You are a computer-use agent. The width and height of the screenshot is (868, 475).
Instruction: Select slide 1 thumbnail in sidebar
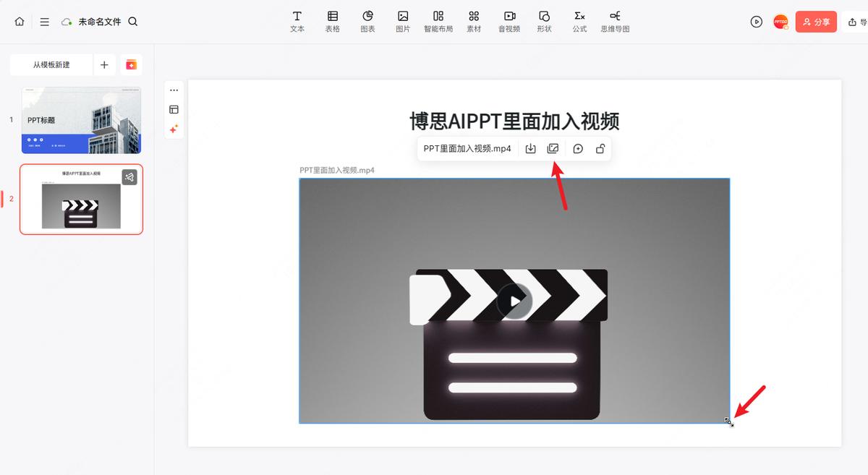click(81, 119)
